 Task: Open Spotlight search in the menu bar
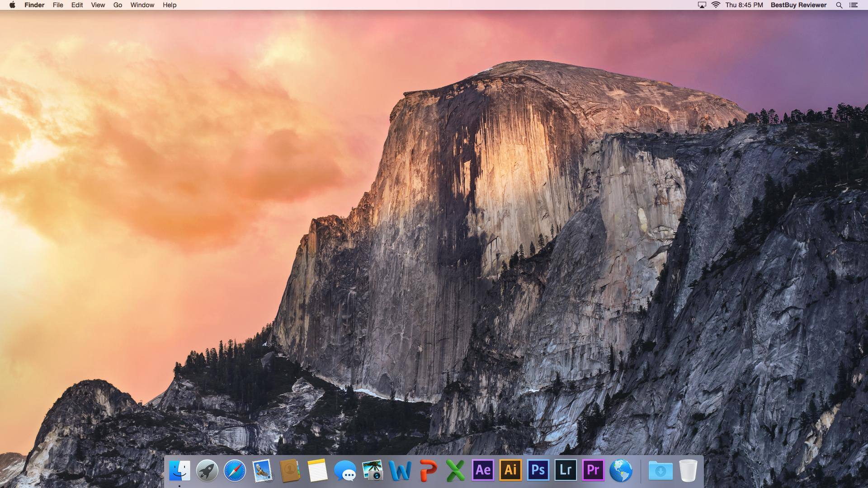pos(839,5)
